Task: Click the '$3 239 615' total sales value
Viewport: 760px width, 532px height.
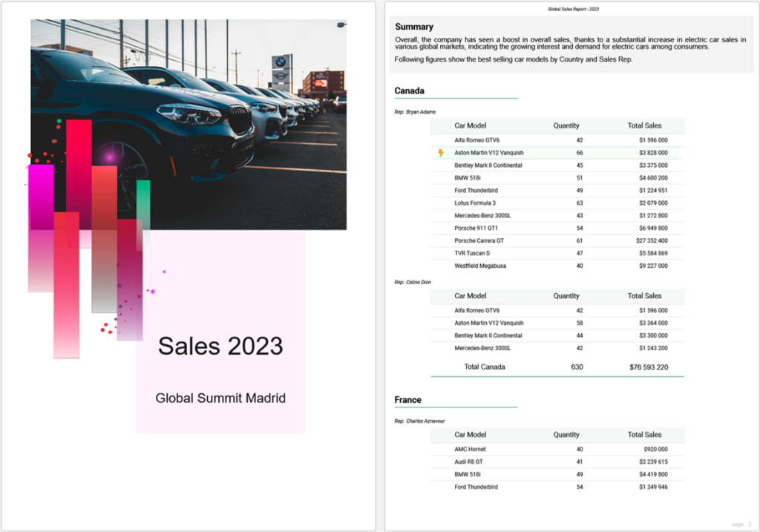Action: 653,462
